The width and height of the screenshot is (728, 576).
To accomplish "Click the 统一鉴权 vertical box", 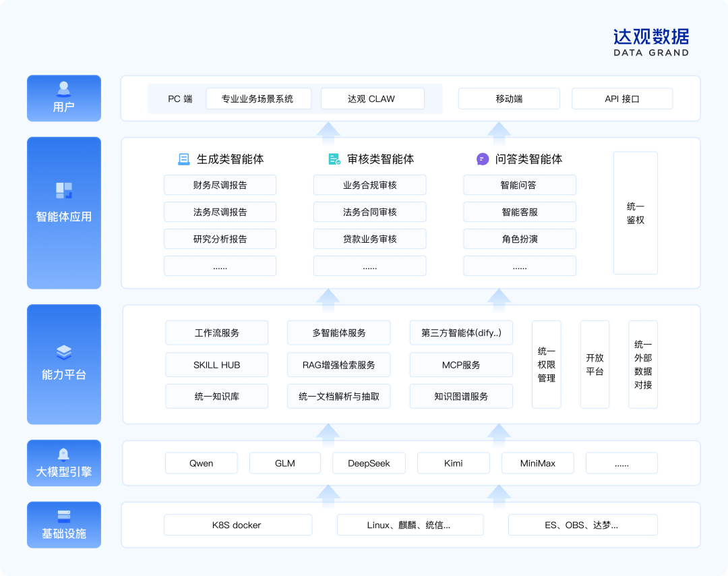I will coord(636,212).
